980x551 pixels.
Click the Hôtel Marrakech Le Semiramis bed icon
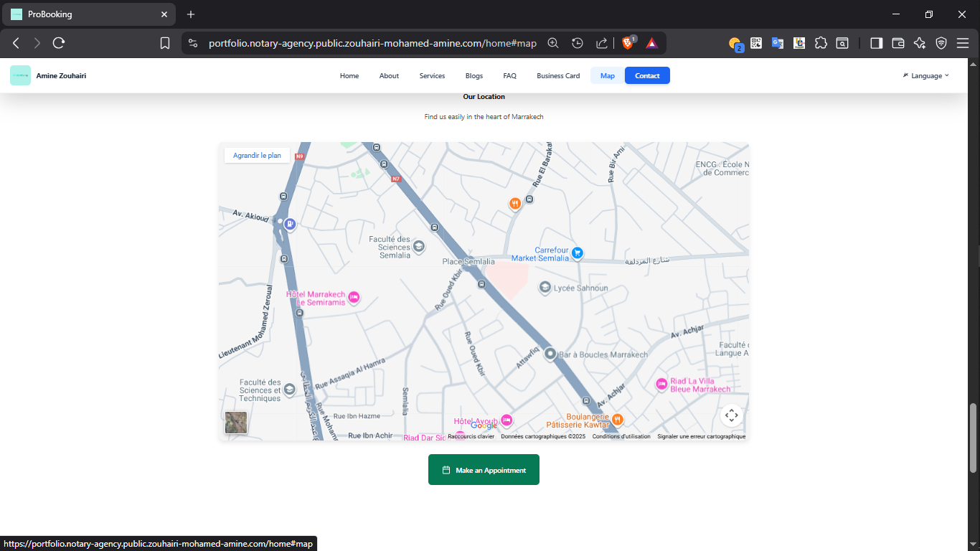pyautogui.click(x=354, y=297)
